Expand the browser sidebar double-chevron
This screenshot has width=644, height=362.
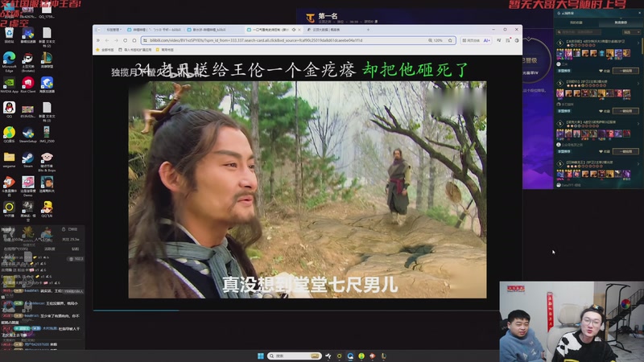tap(97, 40)
